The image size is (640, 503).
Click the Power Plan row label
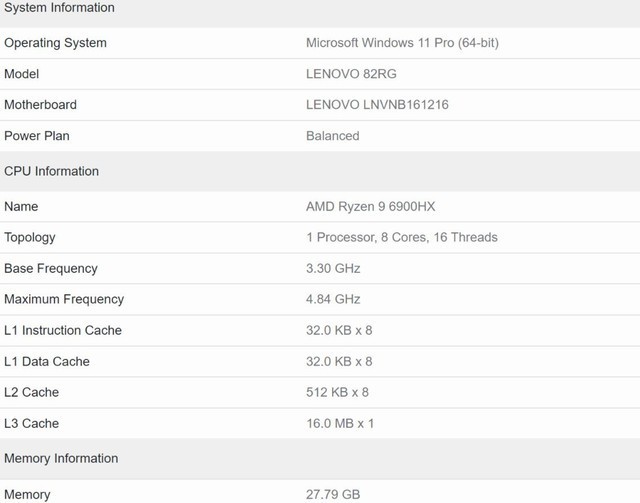click(37, 136)
